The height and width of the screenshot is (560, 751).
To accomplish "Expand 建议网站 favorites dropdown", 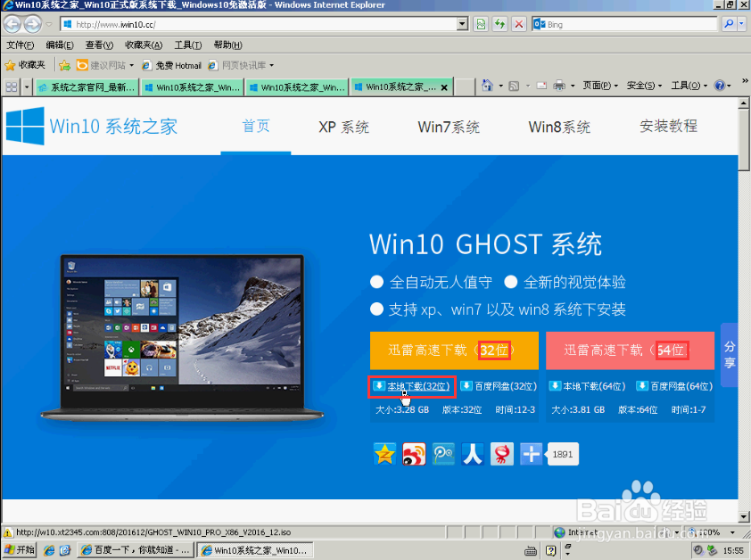I will tap(131, 65).
